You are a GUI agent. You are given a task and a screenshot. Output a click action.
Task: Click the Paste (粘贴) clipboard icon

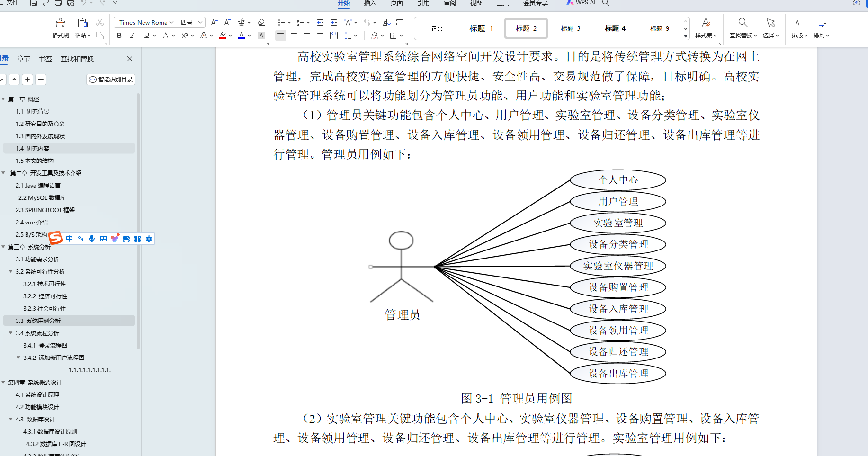click(x=82, y=23)
